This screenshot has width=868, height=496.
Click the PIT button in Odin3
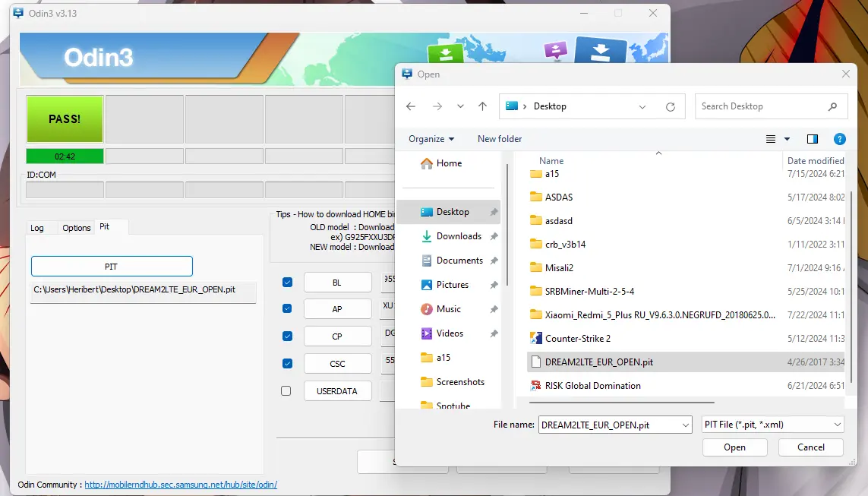coord(112,267)
